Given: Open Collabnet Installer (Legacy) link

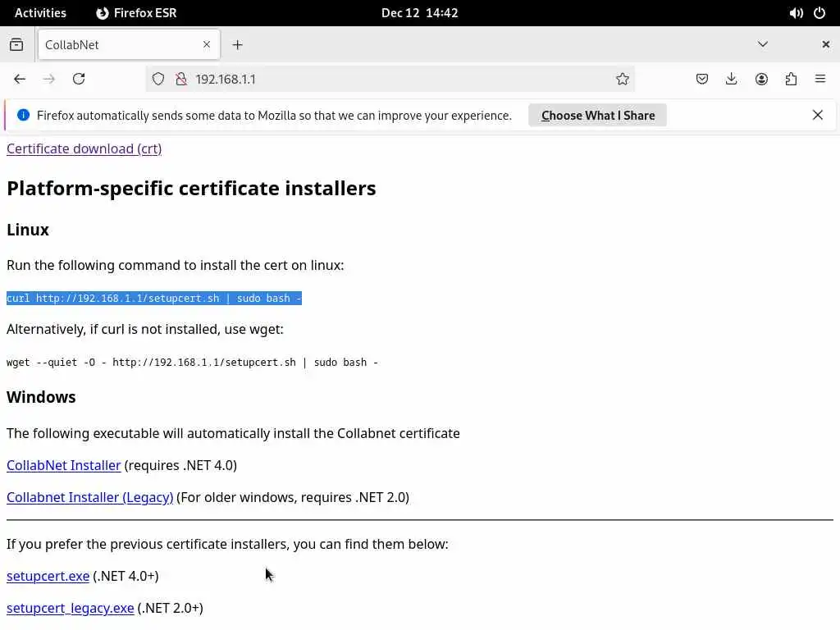Looking at the screenshot, I should point(90,497).
